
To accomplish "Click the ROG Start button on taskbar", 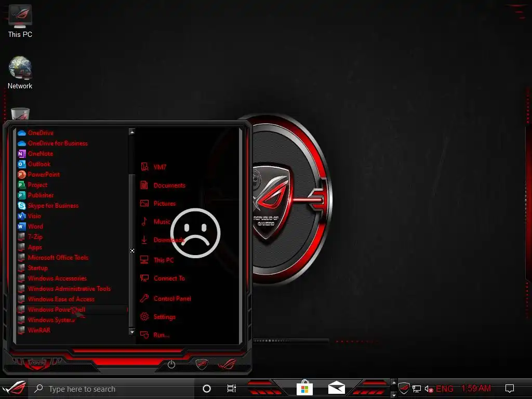I will tap(14, 388).
